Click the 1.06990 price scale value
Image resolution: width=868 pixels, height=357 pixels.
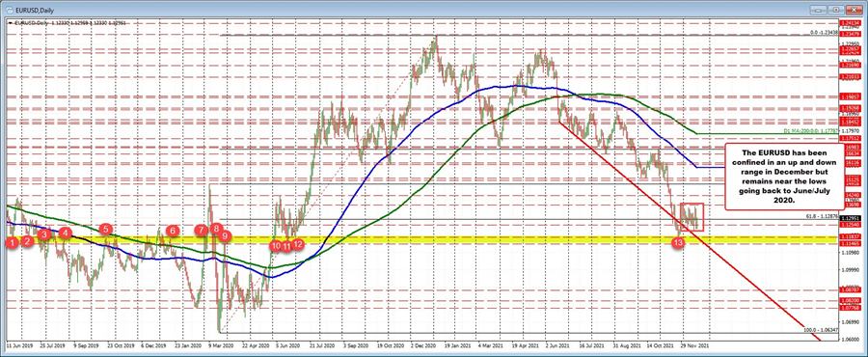(x=850, y=321)
